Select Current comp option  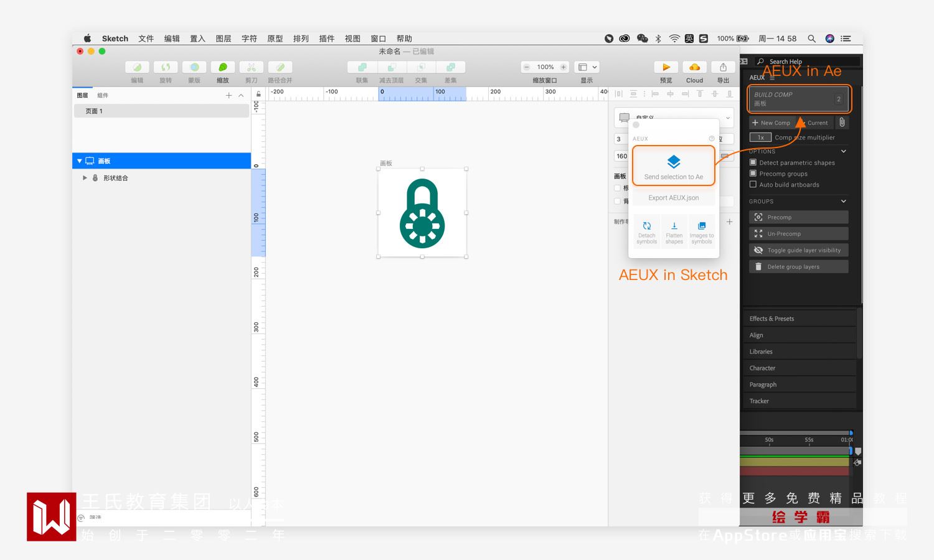coord(814,123)
